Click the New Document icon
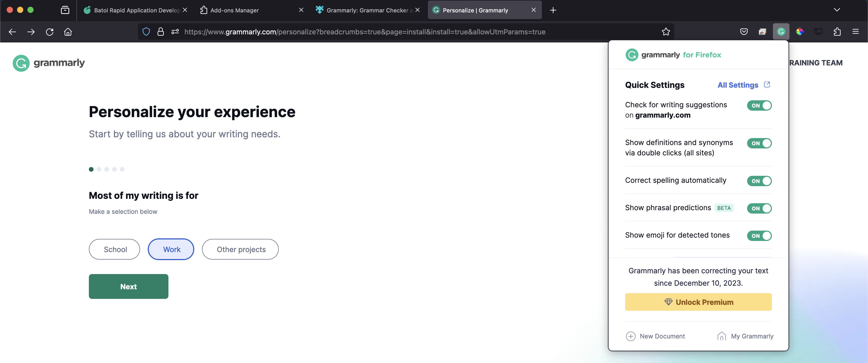The height and width of the screenshot is (363, 868). tap(631, 336)
